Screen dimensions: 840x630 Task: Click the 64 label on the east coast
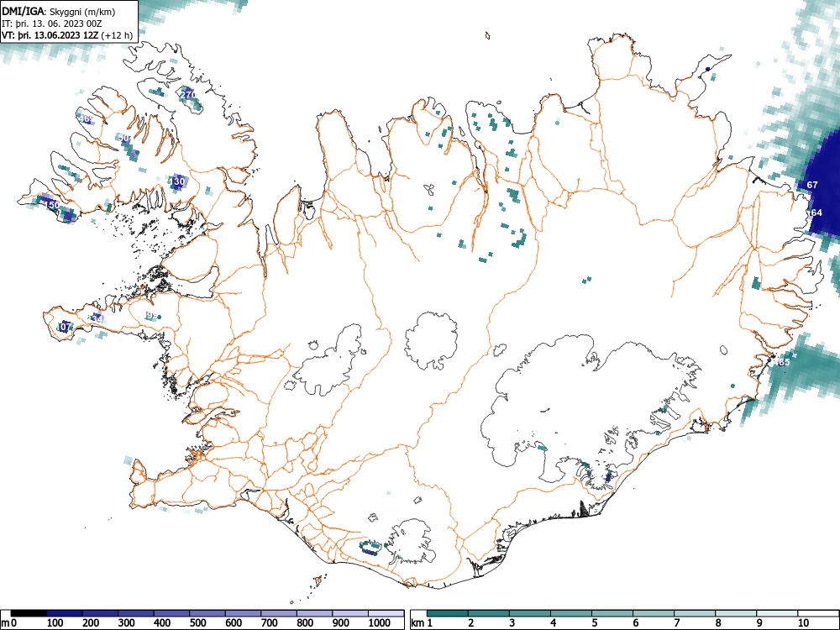coord(816,213)
